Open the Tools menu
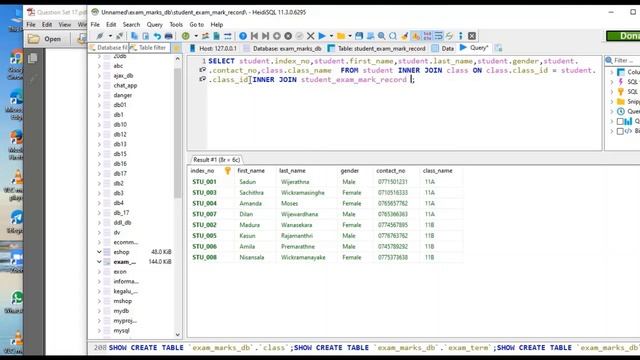The width and height of the screenshot is (640, 360). 176,24
